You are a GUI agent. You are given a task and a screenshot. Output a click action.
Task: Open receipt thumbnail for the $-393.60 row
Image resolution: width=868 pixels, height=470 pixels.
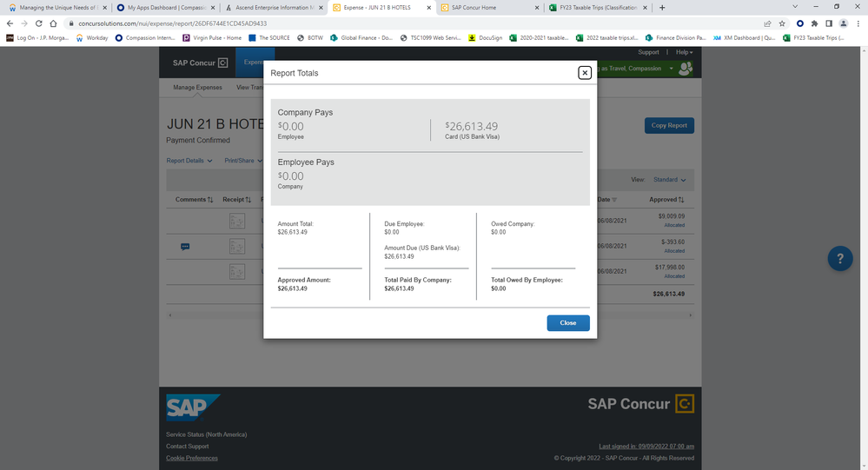[237, 247]
